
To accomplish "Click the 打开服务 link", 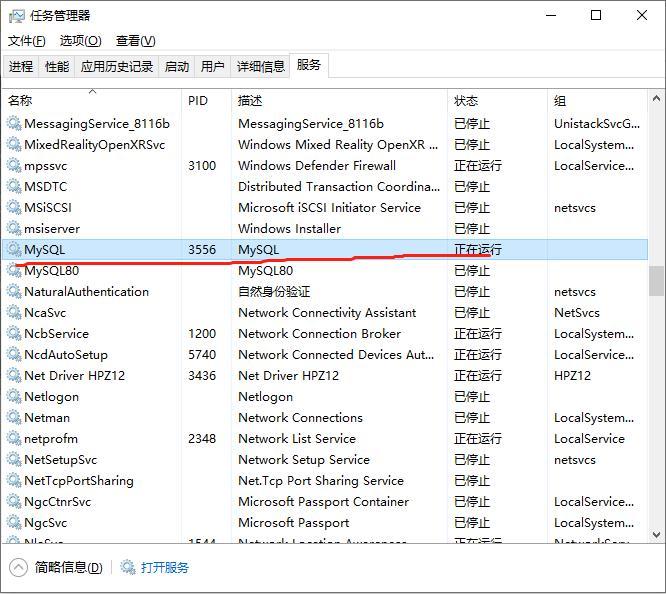I will coord(165,568).
